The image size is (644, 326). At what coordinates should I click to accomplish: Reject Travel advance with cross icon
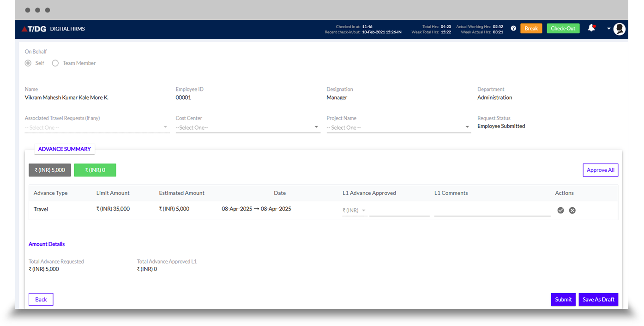pyautogui.click(x=572, y=211)
